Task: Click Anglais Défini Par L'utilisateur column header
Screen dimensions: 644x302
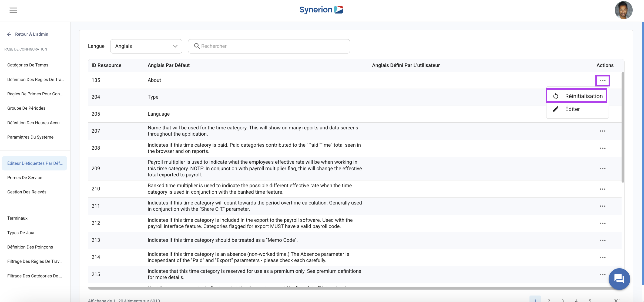Action: [406, 65]
